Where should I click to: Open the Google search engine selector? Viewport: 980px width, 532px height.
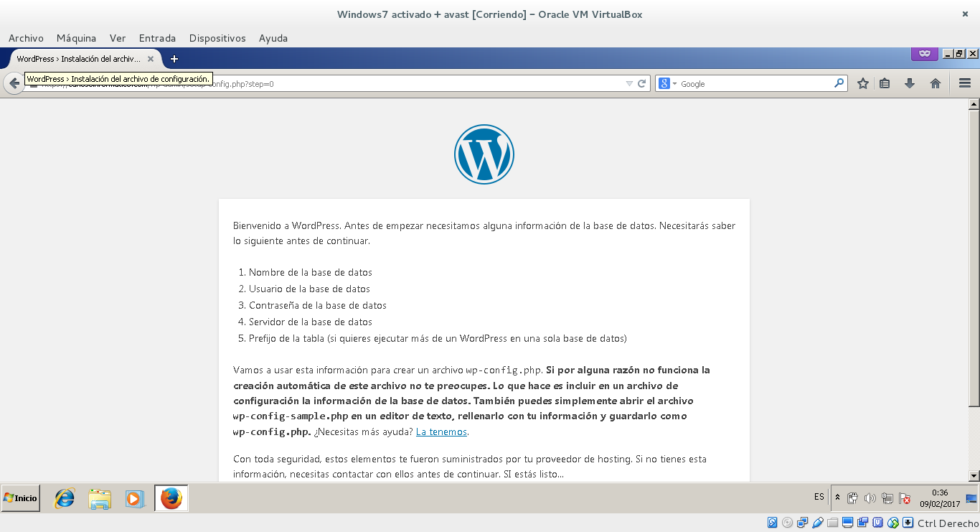tap(667, 83)
